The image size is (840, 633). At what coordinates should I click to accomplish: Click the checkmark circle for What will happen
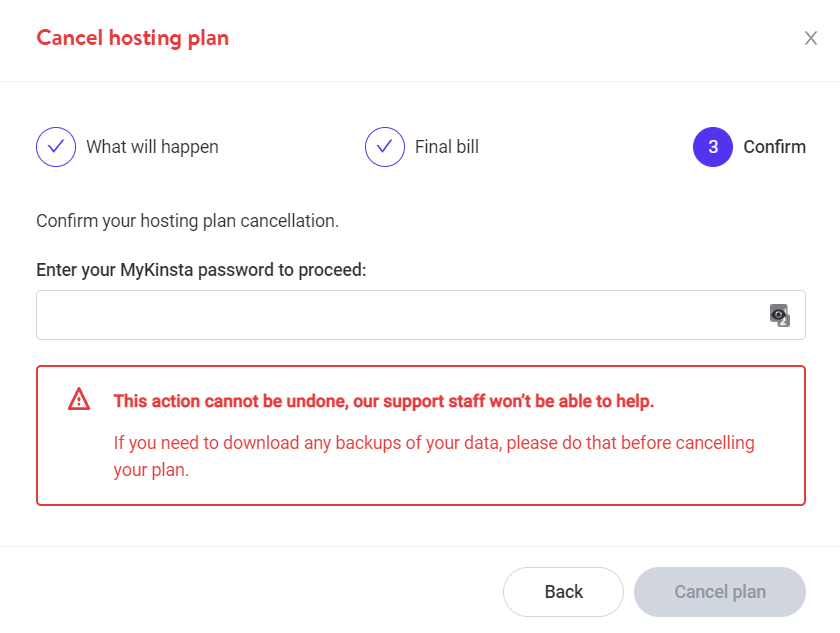56,147
